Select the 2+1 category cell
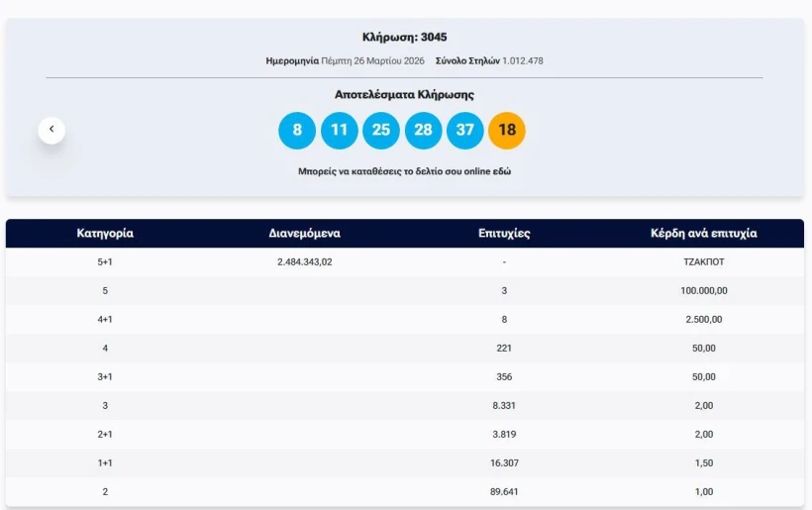Image resolution: width=812 pixels, height=510 pixels. 105,435
